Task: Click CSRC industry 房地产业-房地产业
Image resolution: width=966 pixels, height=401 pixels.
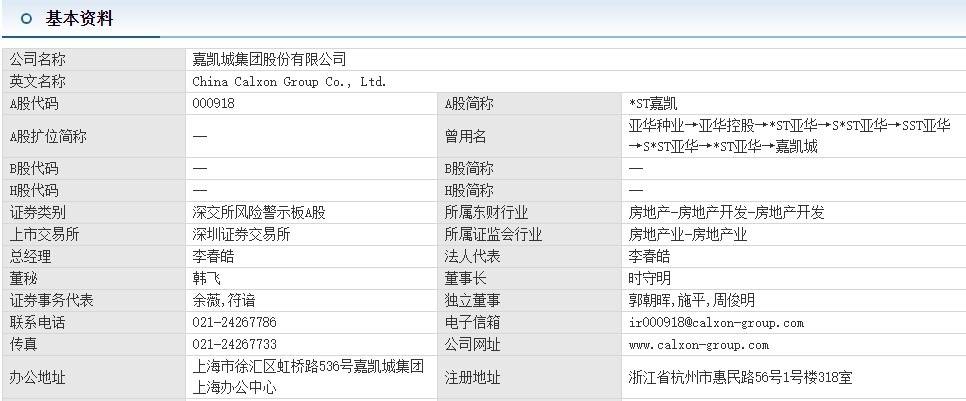Action: coord(688,235)
